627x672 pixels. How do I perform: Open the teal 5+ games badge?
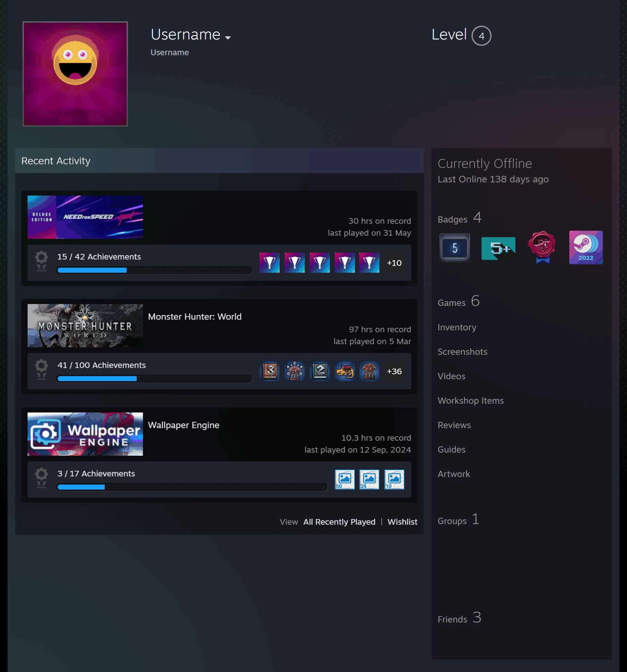(498, 248)
